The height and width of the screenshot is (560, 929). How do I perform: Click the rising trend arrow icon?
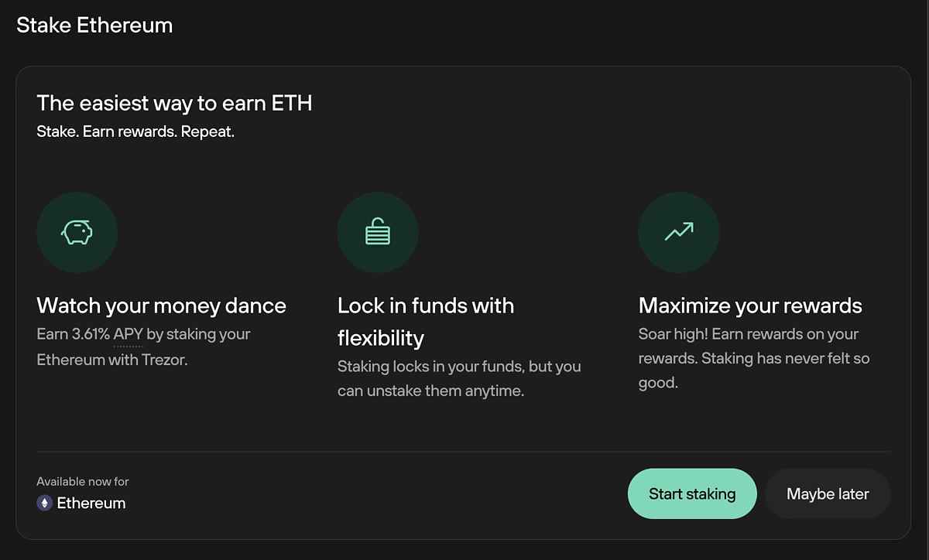pyautogui.click(x=679, y=232)
